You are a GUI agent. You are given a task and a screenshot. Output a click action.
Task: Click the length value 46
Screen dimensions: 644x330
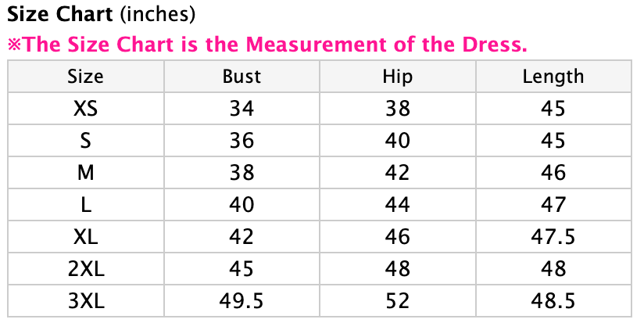click(553, 173)
